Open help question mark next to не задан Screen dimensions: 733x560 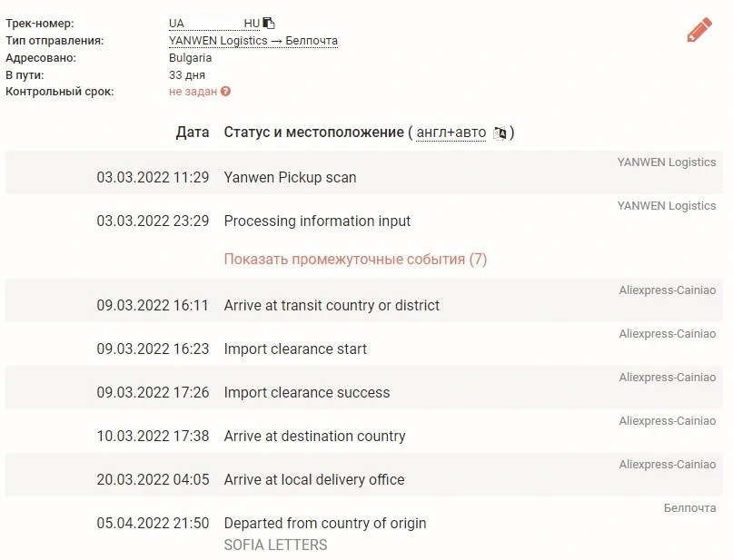(x=226, y=92)
